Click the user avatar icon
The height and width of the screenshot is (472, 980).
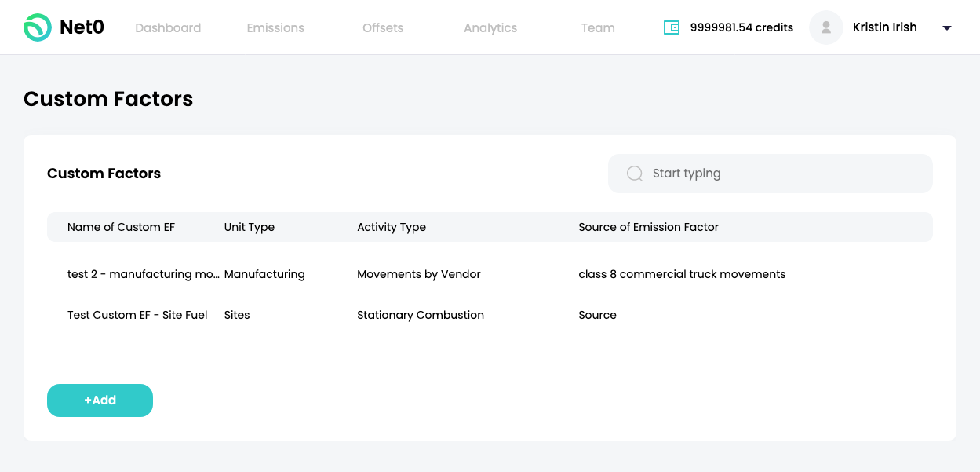coord(825,27)
